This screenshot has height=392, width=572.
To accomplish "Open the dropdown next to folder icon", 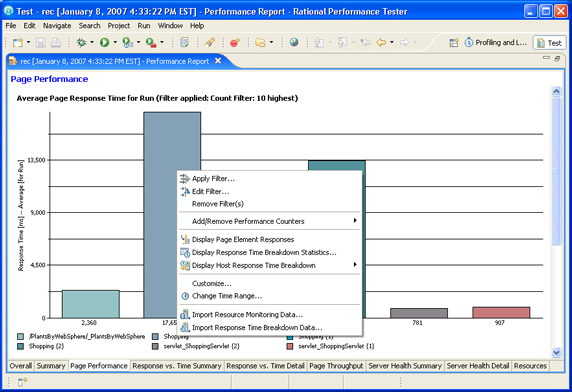I will coord(271,42).
